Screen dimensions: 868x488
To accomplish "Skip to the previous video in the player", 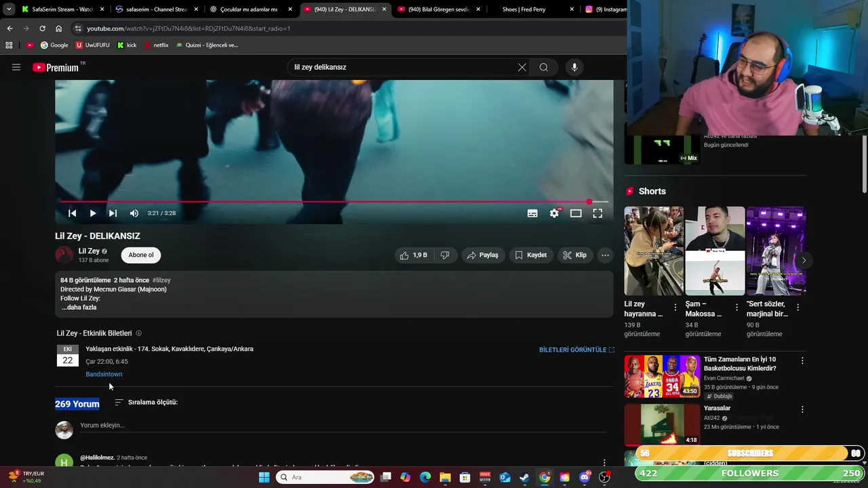I will pyautogui.click(x=72, y=213).
